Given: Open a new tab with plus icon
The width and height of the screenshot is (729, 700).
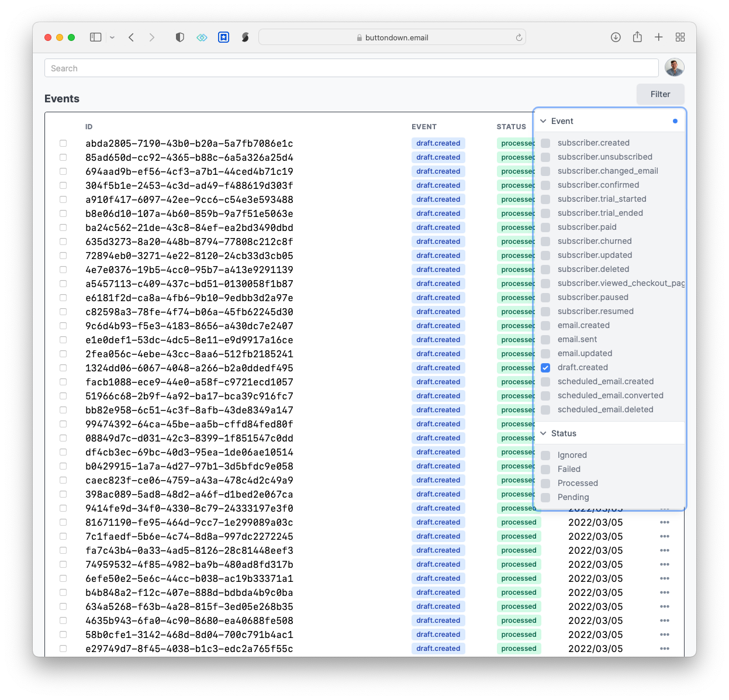Looking at the screenshot, I should coord(659,37).
